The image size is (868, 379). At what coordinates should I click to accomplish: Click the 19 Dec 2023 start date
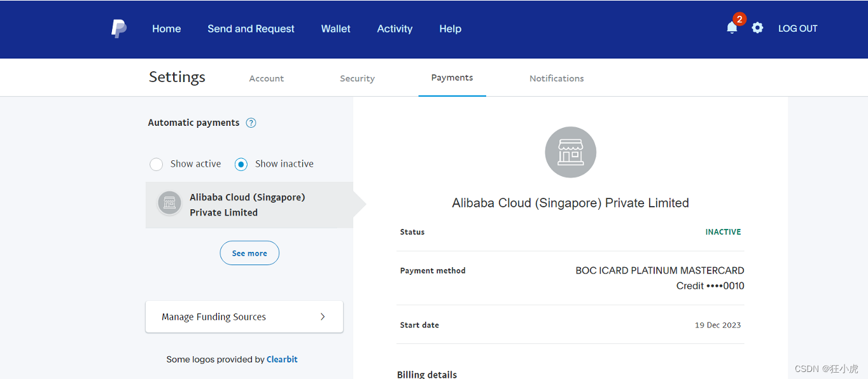tap(718, 325)
